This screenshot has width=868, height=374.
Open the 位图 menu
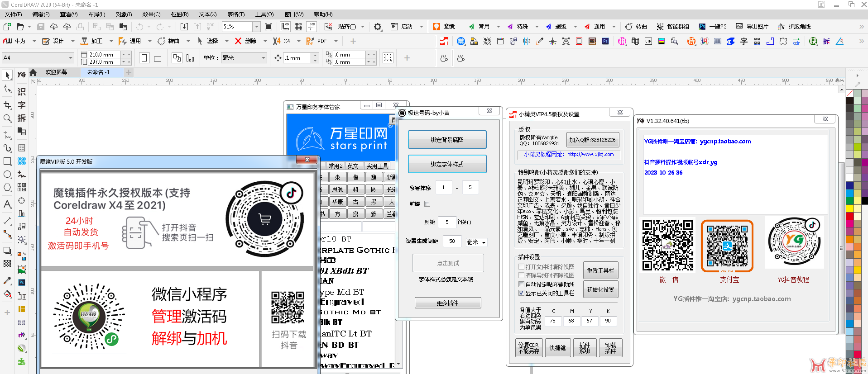(x=179, y=14)
